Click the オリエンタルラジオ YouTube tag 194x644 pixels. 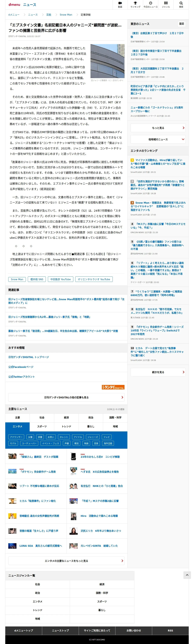(x=94, y=279)
